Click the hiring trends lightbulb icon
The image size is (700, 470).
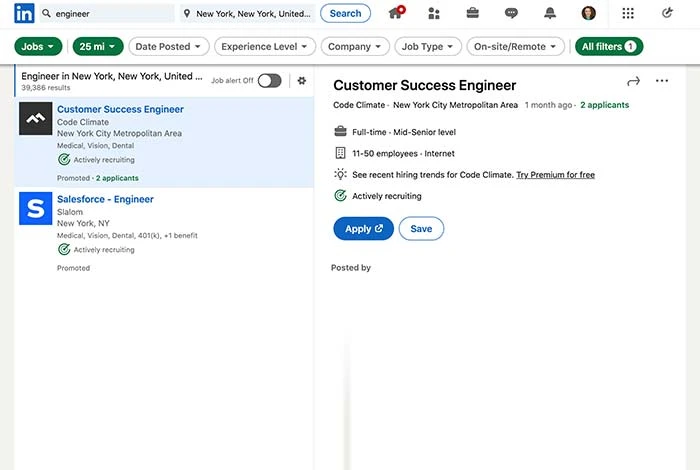[340, 174]
